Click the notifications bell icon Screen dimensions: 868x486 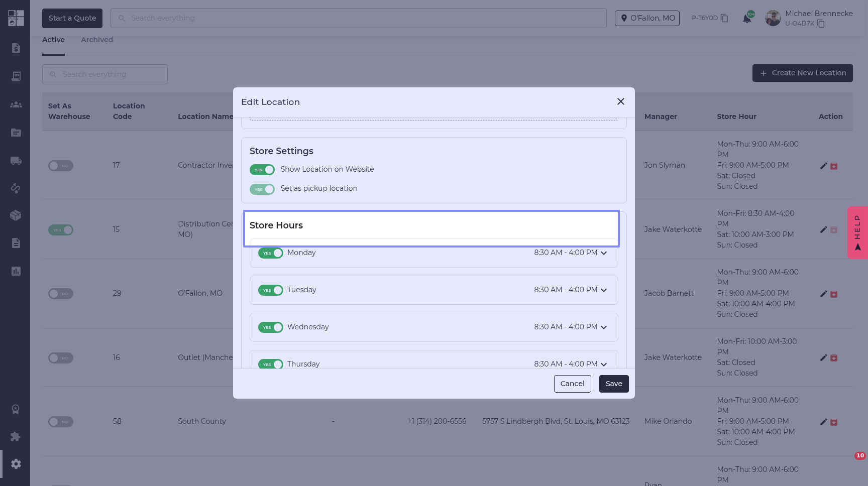[747, 19]
